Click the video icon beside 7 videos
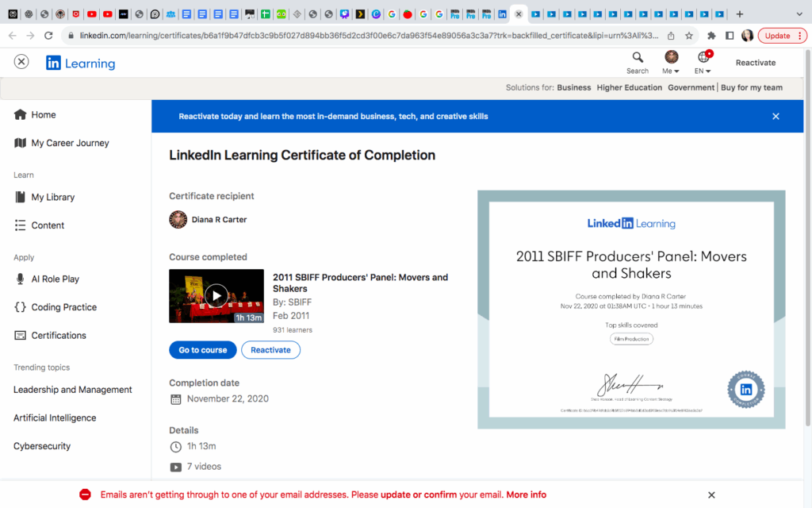Viewport: 812px width, 508px height. coord(176,467)
